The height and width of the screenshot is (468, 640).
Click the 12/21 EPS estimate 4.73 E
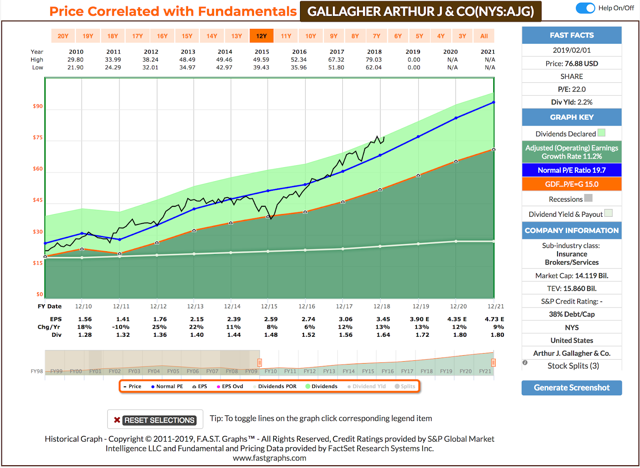click(495, 319)
